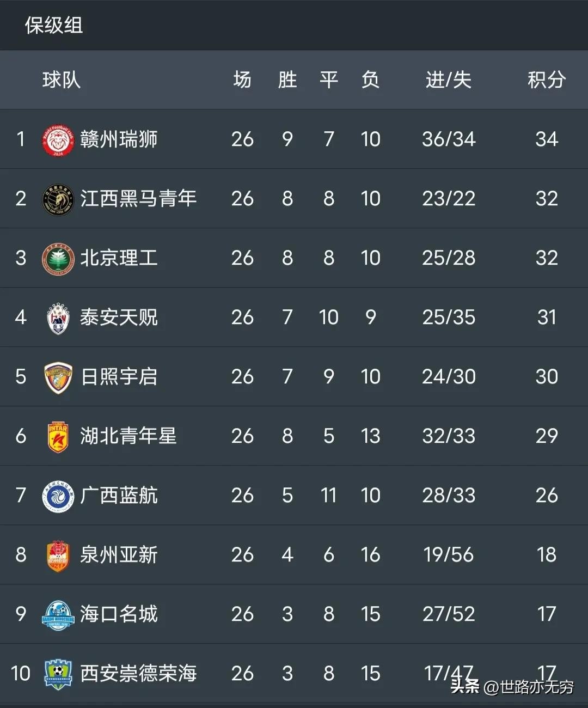Image resolution: width=588 pixels, height=708 pixels.
Task: Click the 泰安天贶 team badge
Action: [58, 318]
